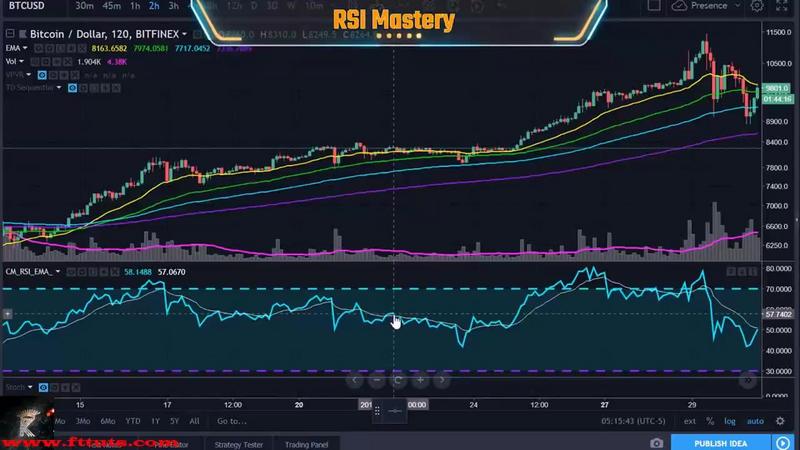Click the scroll-right chart arrow
This screenshot has width=800, height=450.
coord(442,380)
